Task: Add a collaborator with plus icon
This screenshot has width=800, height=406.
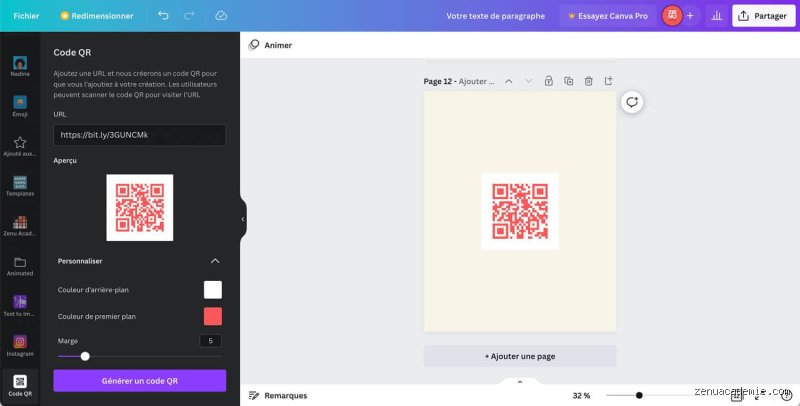Action: (x=690, y=16)
